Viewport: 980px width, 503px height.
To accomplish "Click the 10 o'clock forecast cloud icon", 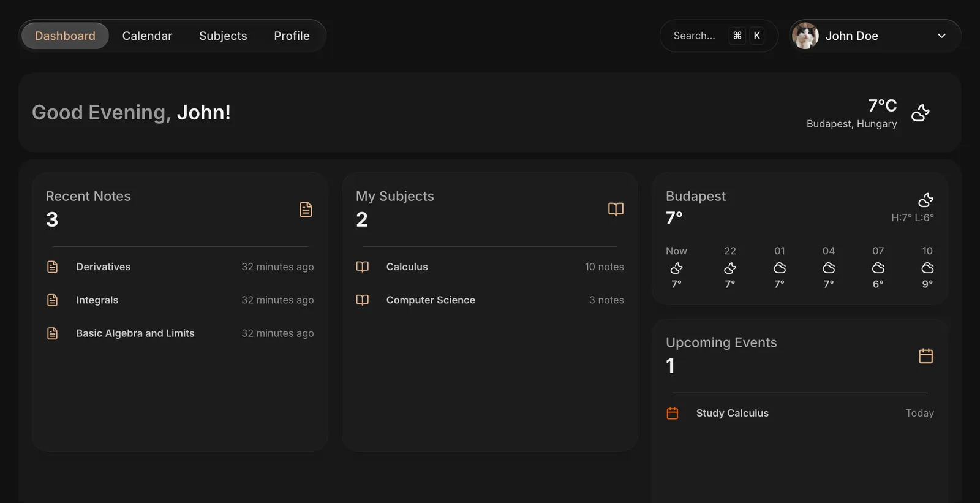I will [x=927, y=268].
